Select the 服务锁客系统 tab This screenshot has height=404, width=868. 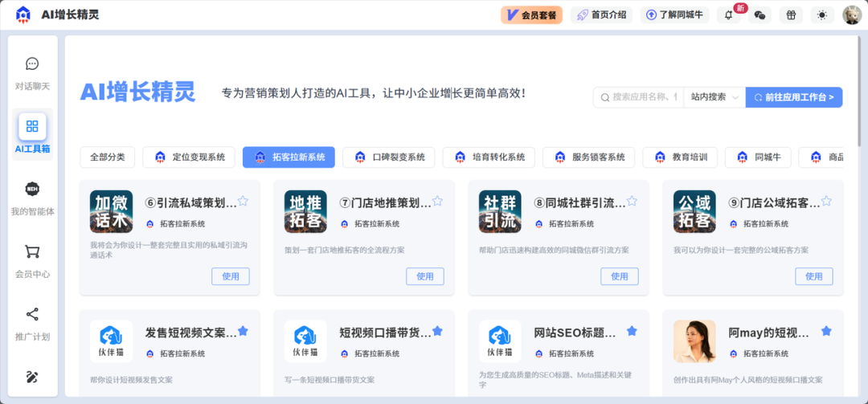point(588,157)
